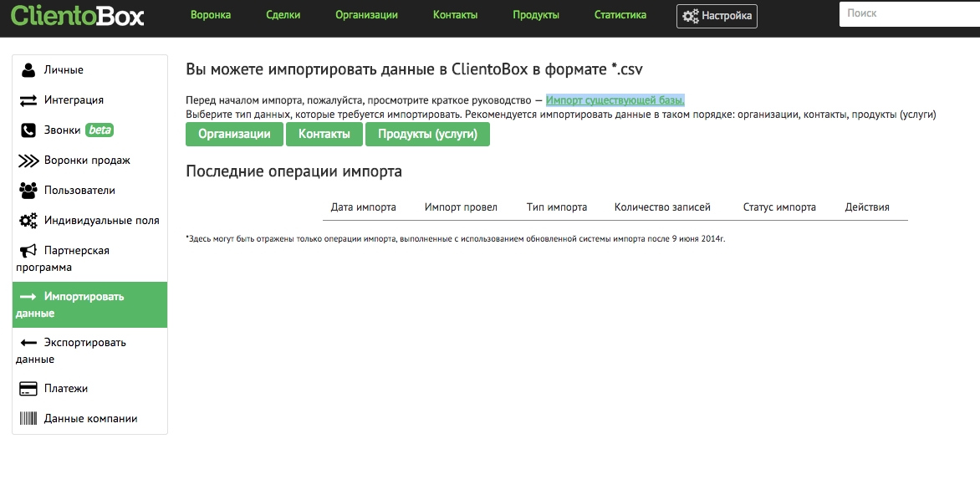The image size is (980, 495).
Task: Open the Настройка settings button
Action: (x=717, y=16)
